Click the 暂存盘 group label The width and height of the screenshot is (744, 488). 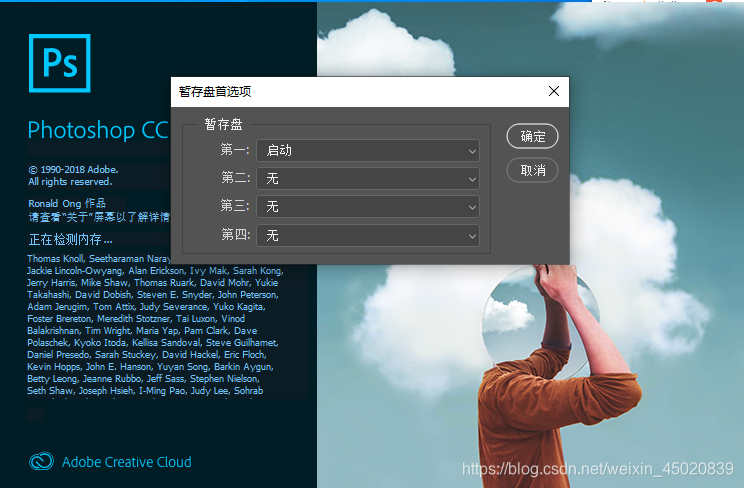(x=223, y=124)
